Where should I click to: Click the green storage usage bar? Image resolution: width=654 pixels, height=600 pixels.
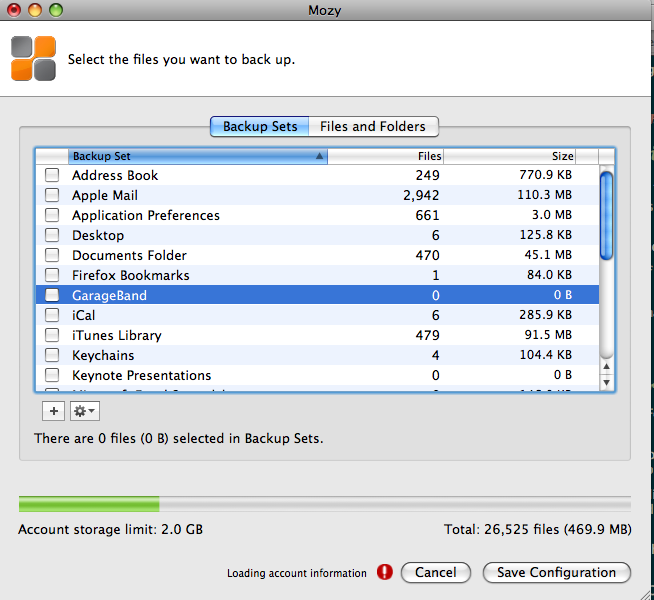(x=89, y=504)
